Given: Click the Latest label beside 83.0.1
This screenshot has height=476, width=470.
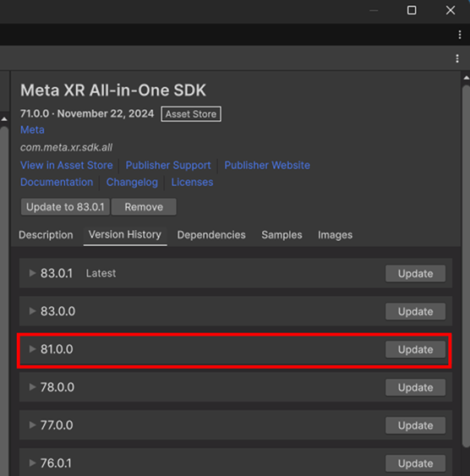Looking at the screenshot, I should (101, 273).
